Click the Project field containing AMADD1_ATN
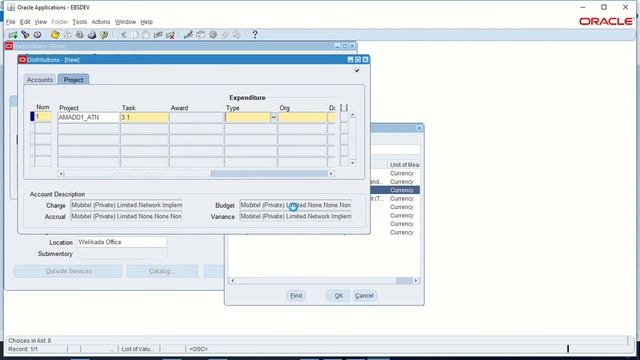640x360 pixels. point(89,118)
